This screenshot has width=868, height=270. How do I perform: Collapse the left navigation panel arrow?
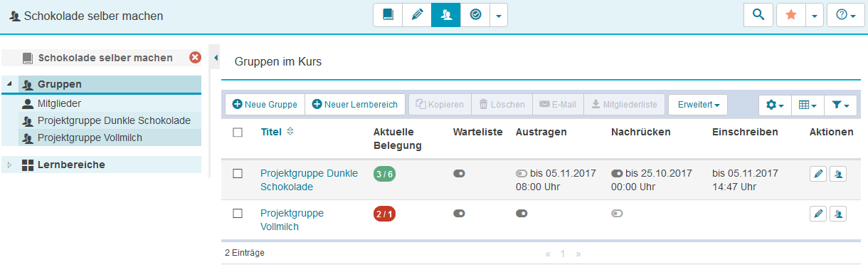(x=216, y=58)
